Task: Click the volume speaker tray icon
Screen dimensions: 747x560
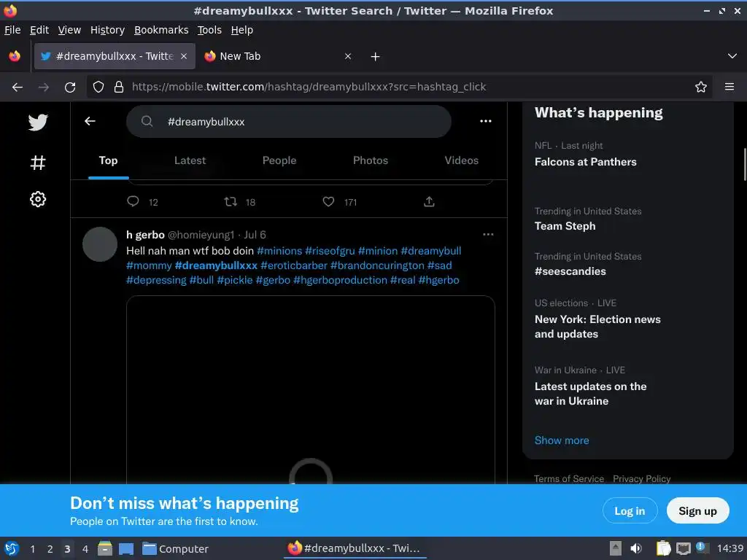Action: coord(636,548)
